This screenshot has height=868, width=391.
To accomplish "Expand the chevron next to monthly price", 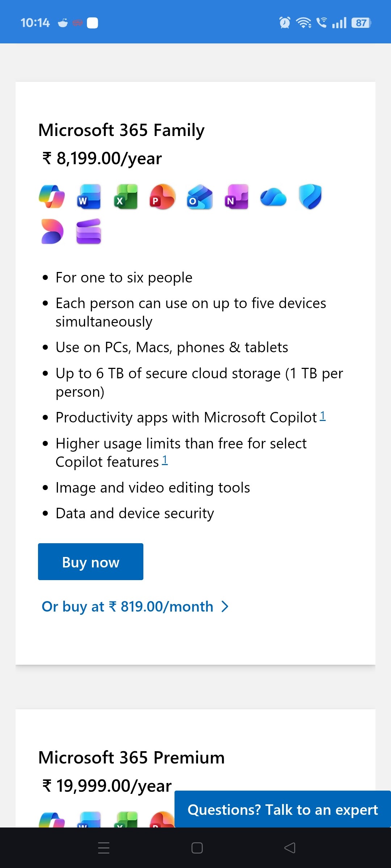I will (x=225, y=607).
